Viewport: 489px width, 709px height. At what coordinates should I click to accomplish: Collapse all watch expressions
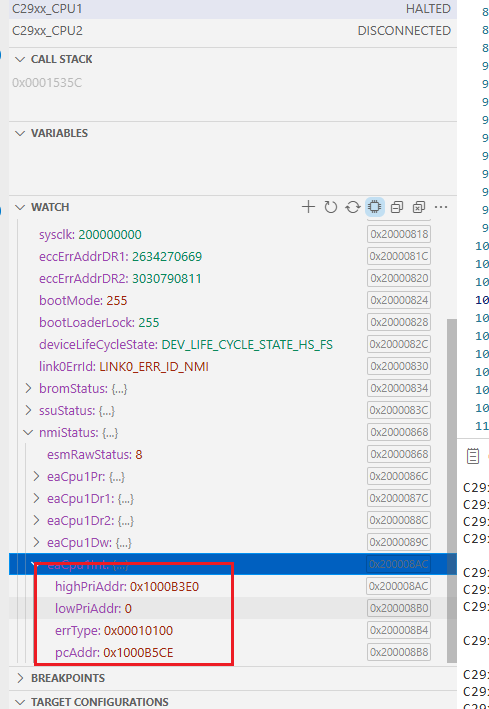tap(397, 207)
